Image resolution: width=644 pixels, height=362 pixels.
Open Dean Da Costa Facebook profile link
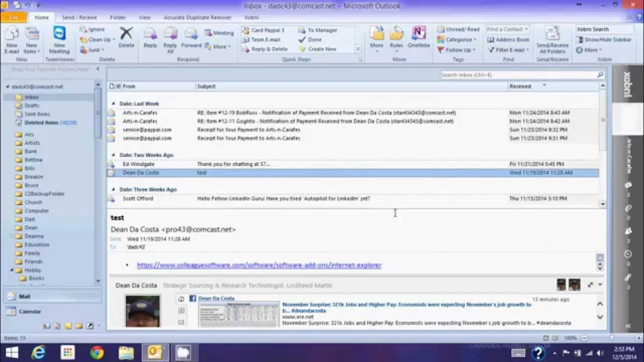click(x=216, y=298)
